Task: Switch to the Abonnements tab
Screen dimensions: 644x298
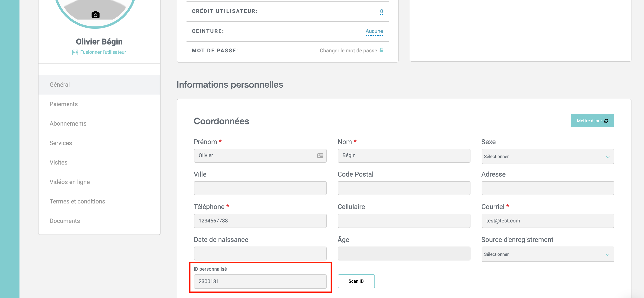Action: 68,124
